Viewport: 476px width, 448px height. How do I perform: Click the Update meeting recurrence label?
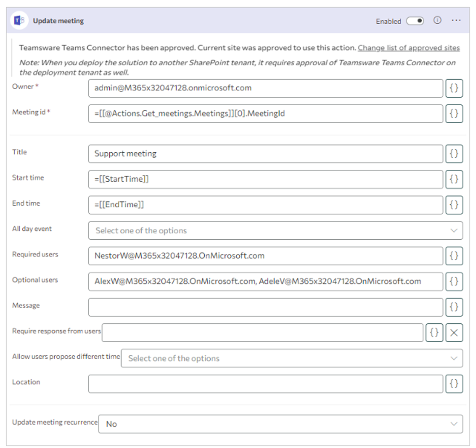[55, 422]
